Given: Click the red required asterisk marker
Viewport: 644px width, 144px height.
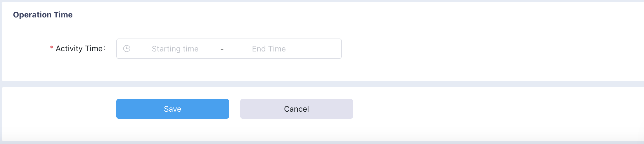Looking at the screenshot, I should pos(52,48).
